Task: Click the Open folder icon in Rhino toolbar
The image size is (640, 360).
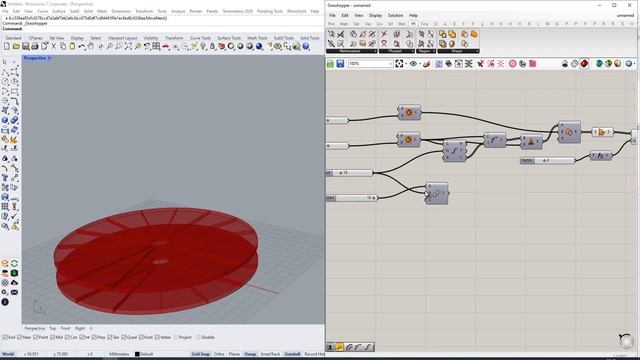Action: coord(16,47)
